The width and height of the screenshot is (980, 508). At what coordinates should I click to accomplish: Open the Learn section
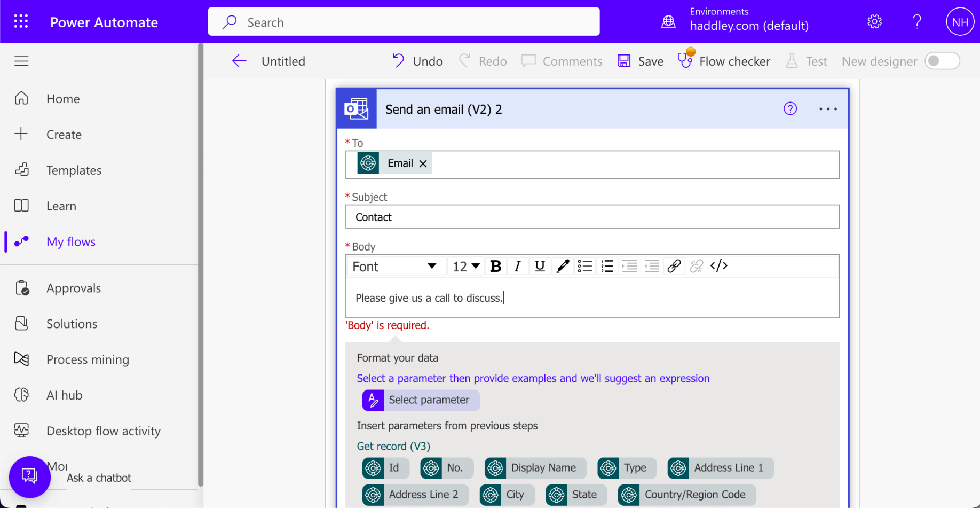[x=61, y=206]
